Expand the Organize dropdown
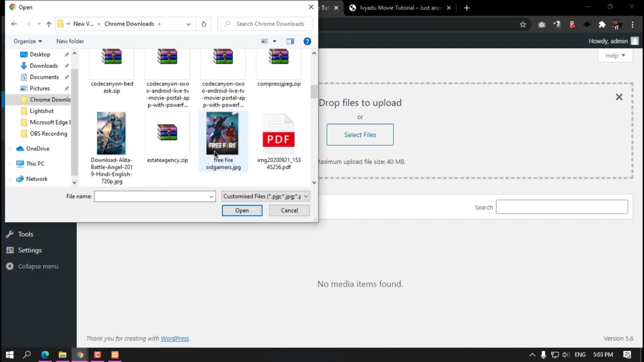This screenshot has height=362, width=644. (x=28, y=41)
